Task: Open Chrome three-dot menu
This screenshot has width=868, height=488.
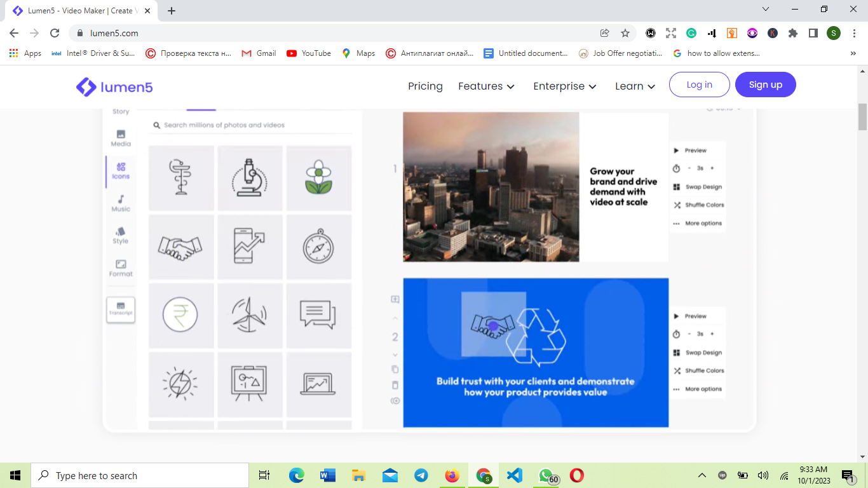Action: click(x=854, y=33)
